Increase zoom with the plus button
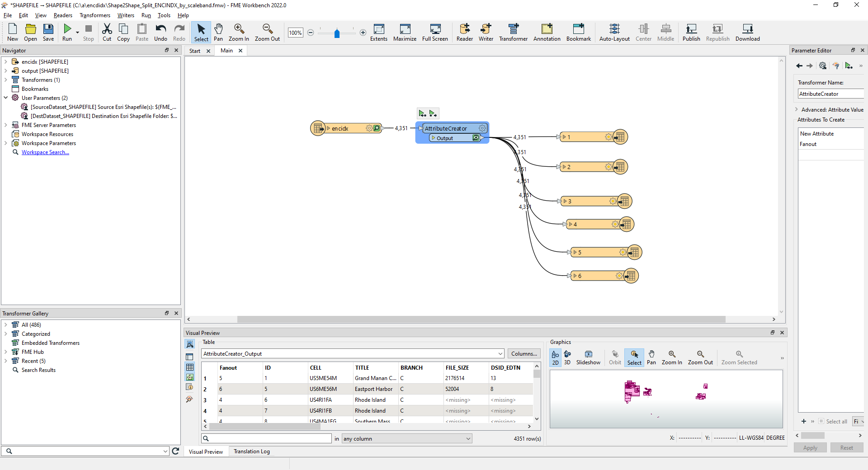This screenshot has width=868, height=470. [363, 33]
